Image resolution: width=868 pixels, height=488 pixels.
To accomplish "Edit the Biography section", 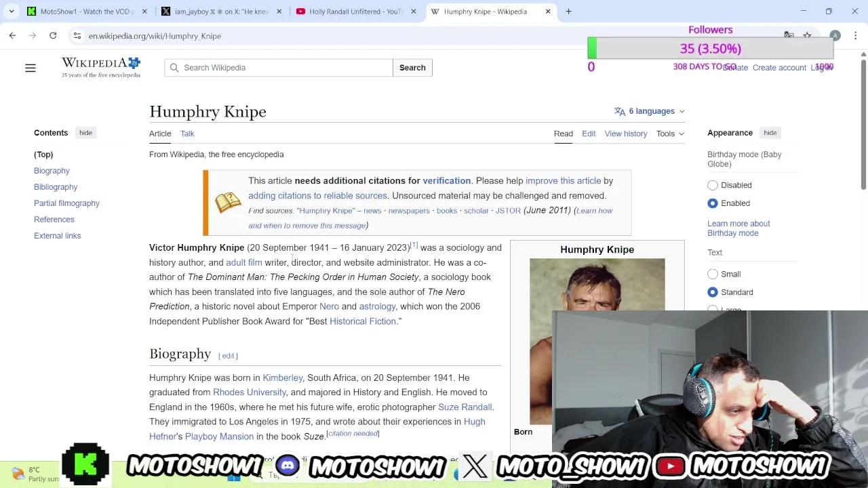I will [x=228, y=356].
